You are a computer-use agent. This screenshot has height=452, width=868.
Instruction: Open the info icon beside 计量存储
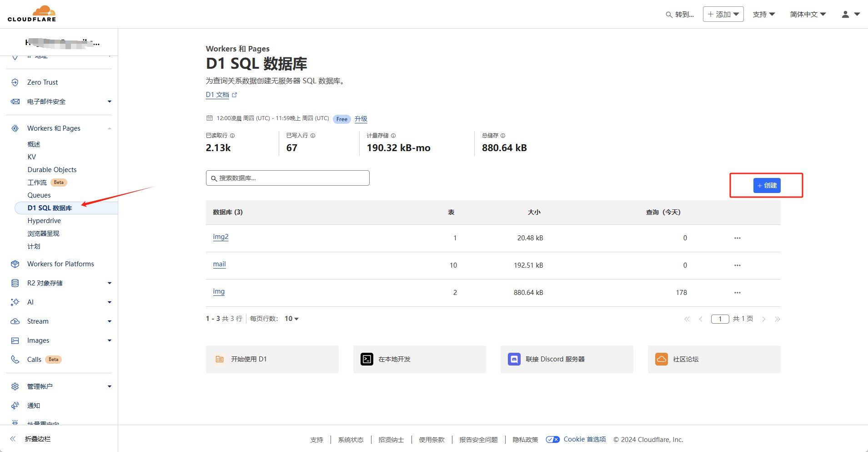coord(393,136)
